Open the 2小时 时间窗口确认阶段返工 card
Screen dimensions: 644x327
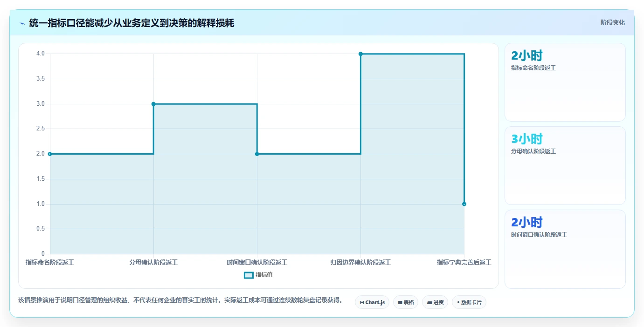coord(565,249)
